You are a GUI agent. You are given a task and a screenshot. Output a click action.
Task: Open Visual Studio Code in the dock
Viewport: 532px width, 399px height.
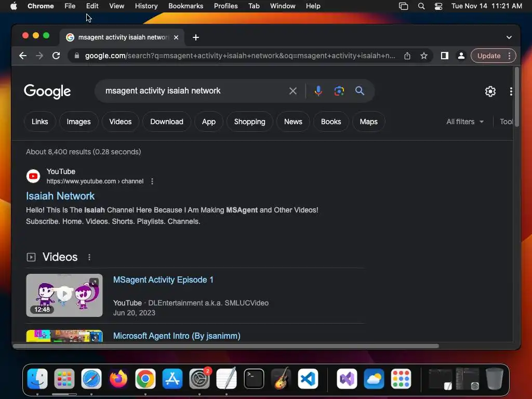pos(308,379)
